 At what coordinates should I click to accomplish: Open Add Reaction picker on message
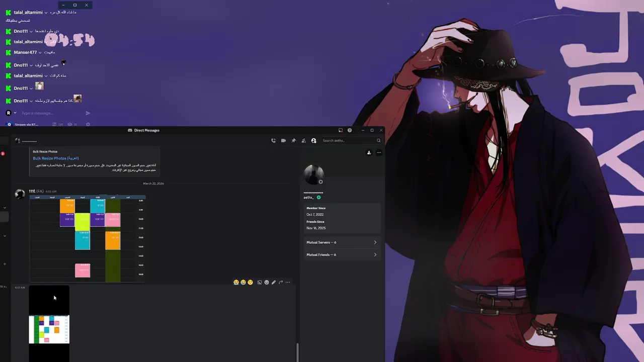[267, 283]
